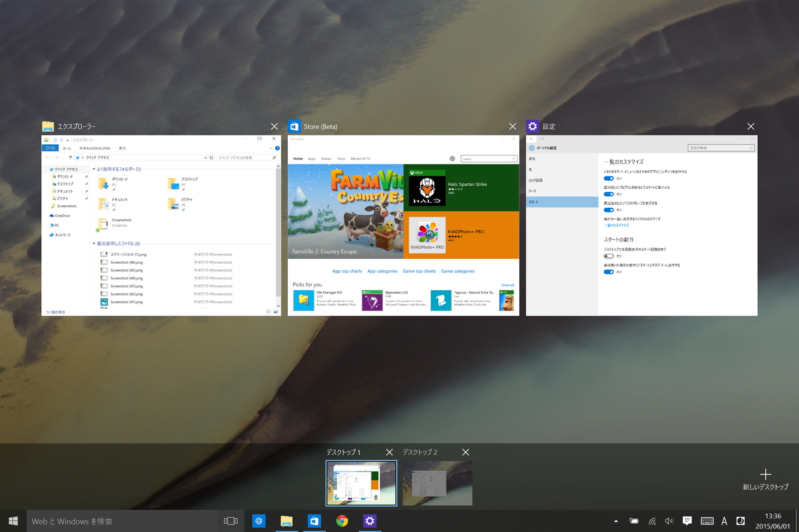
Task: Open the Explorer address bar dropdown arrow
Action: (204, 158)
